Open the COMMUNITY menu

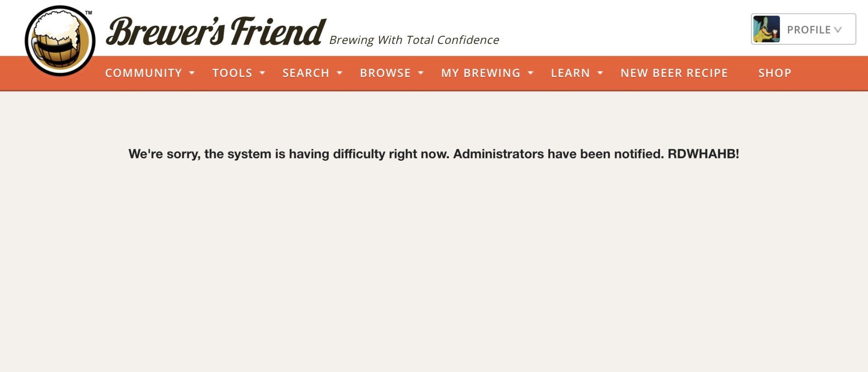pyautogui.click(x=143, y=73)
